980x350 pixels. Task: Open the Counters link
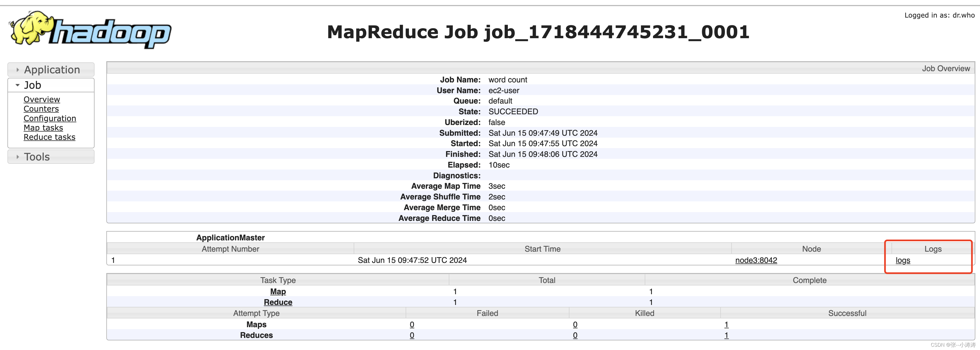tap(41, 109)
